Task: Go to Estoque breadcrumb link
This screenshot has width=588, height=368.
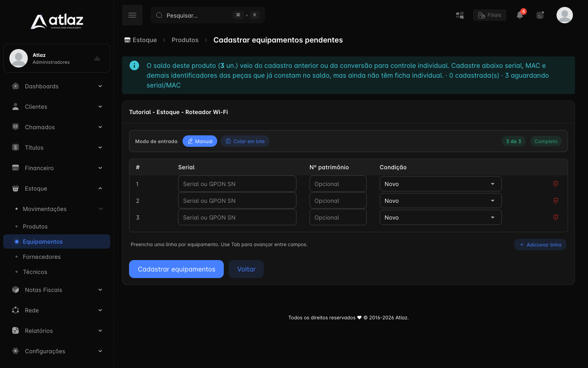Action: pos(140,40)
